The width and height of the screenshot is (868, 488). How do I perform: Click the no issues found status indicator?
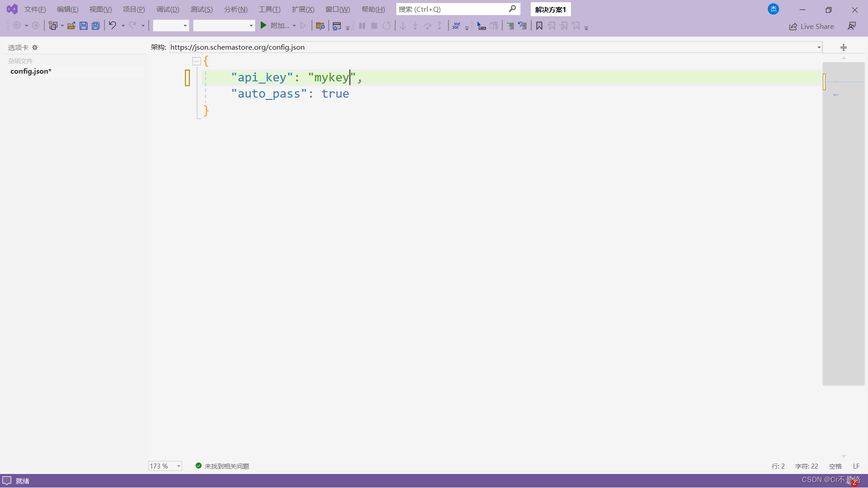(x=222, y=466)
